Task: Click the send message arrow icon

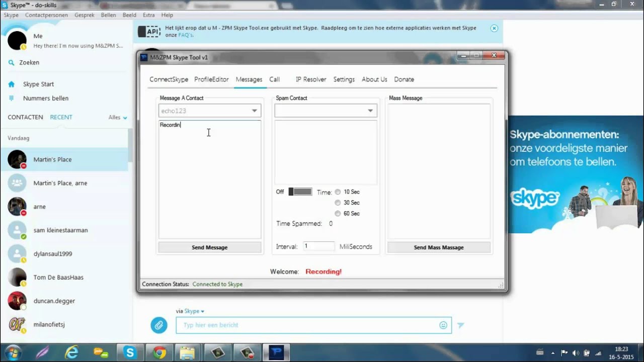Action: pos(460,325)
